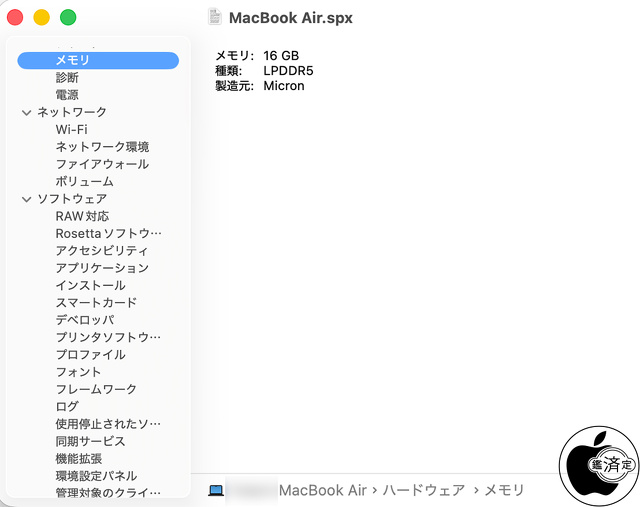Screen dimensions: 640x507
Task: Click the laptop icon in path bar
Action: tap(215, 490)
